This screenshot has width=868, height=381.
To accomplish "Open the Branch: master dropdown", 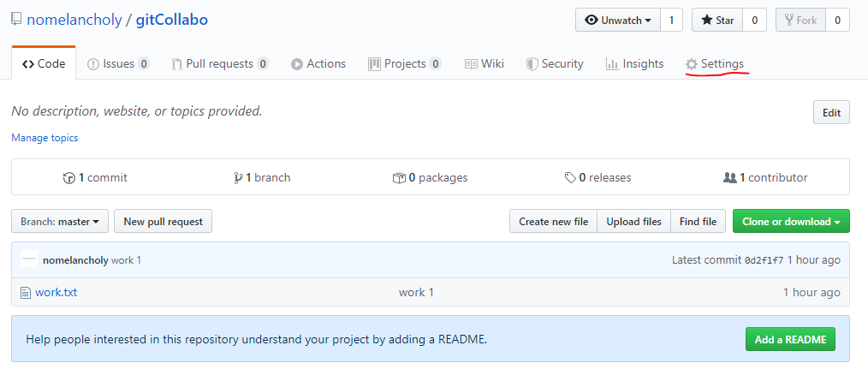I will click(x=60, y=221).
